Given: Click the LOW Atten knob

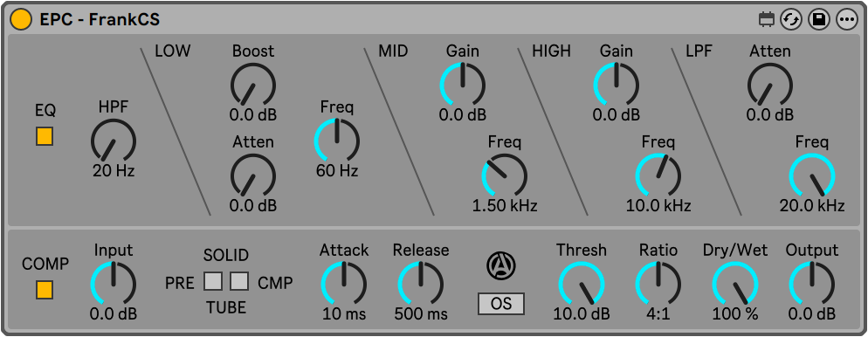Looking at the screenshot, I should [x=253, y=176].
